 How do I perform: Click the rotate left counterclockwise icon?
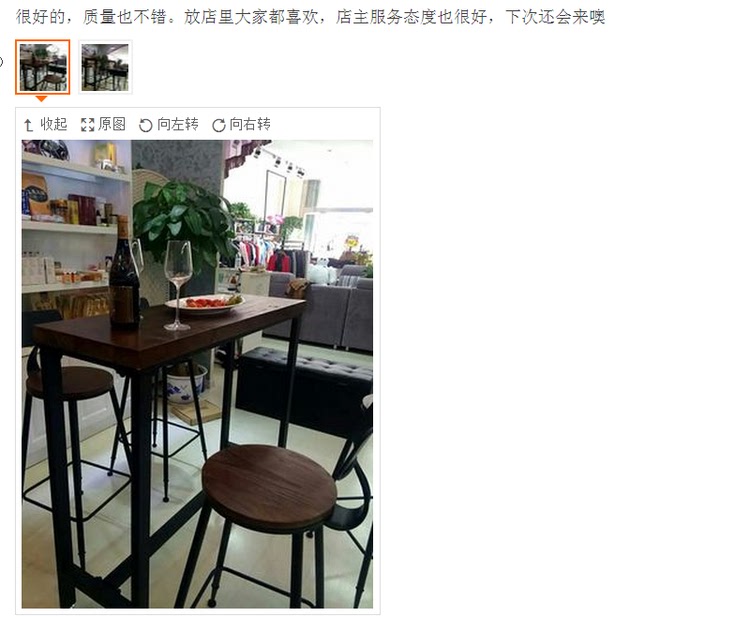tap(145, 125)
